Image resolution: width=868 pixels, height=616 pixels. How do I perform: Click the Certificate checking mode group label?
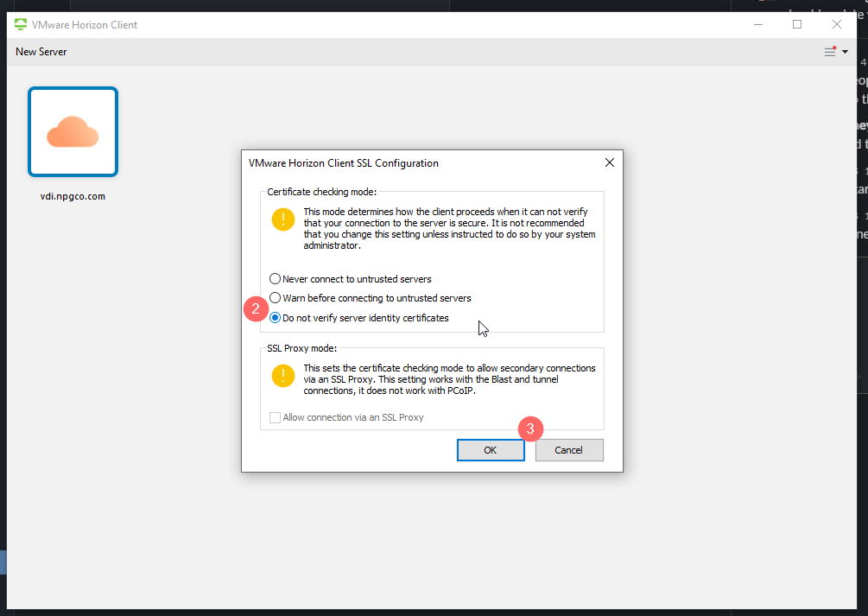point(321,192)
